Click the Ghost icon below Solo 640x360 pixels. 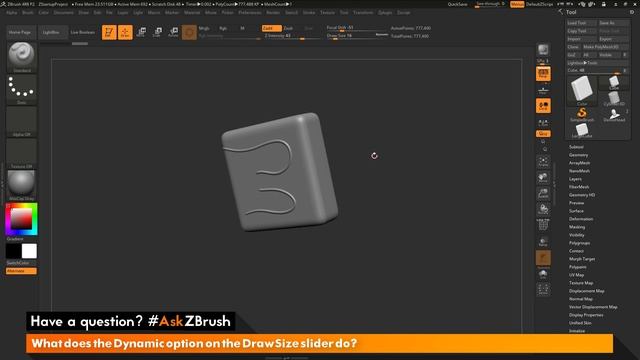[543, 274]
